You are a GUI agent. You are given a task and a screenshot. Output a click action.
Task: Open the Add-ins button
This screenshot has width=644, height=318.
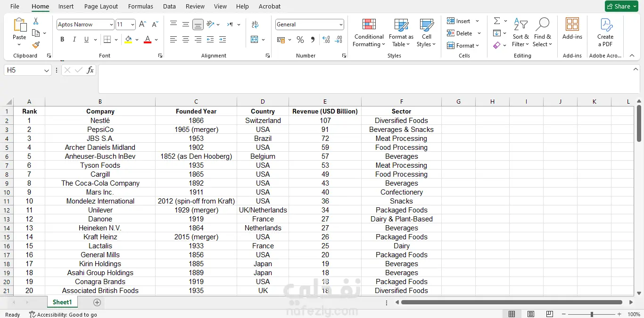click(572, 29)
